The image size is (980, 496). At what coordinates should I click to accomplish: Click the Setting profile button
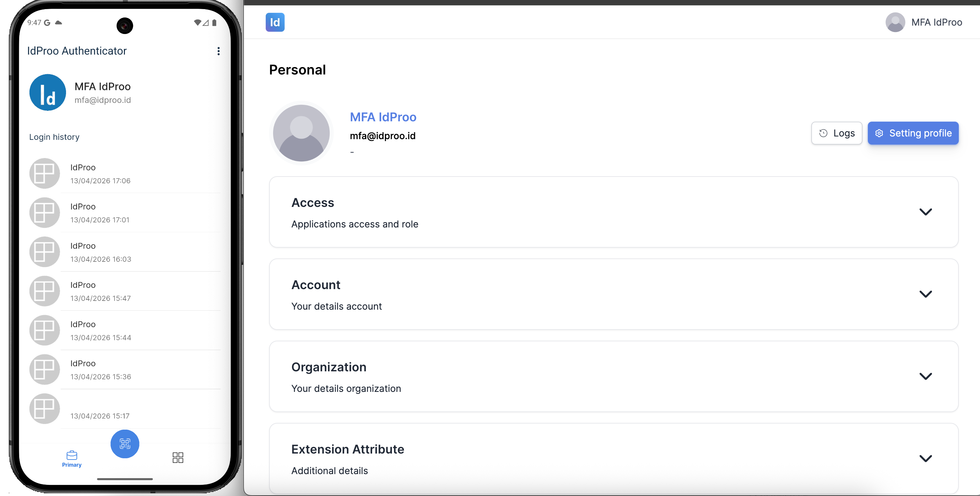(913, 133)
